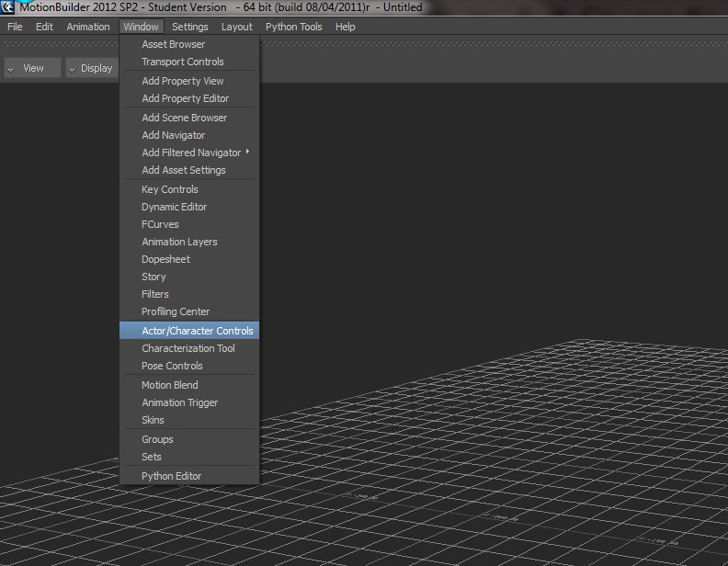Open the Groups window
The image size is (728, 566).
pos(189,439)
